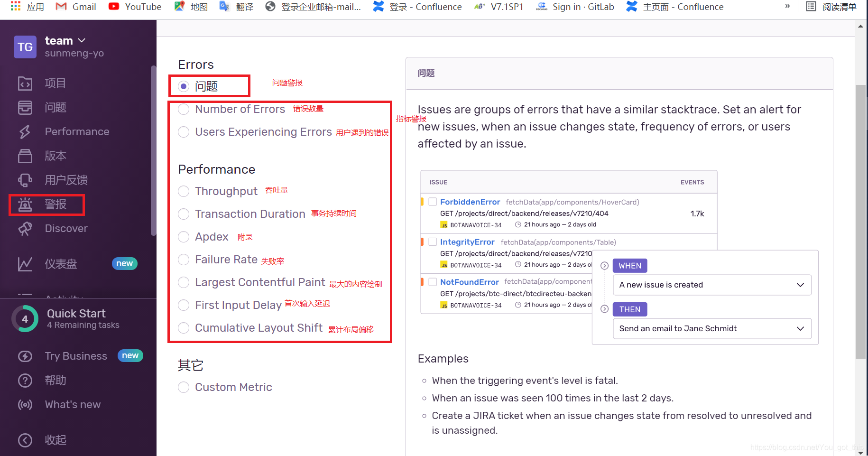Check the NotFoundError issue checkbox

(x=433, y=282)
